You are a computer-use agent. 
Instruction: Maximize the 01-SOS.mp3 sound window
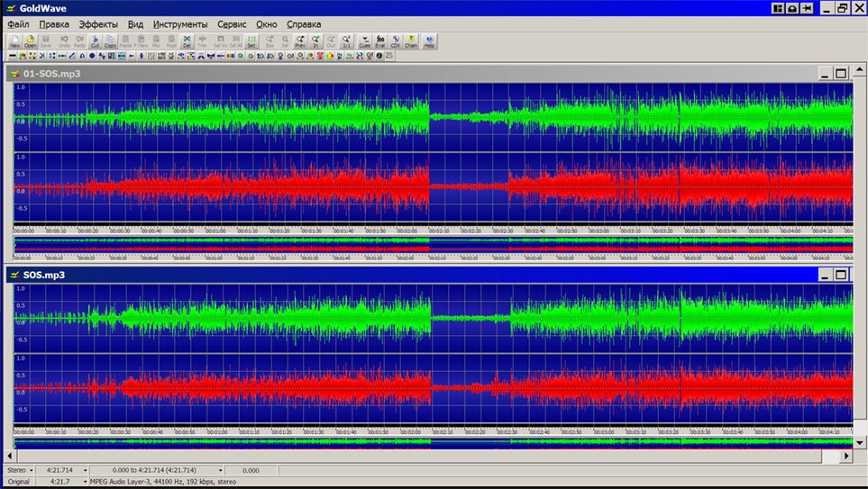point(840,74)
